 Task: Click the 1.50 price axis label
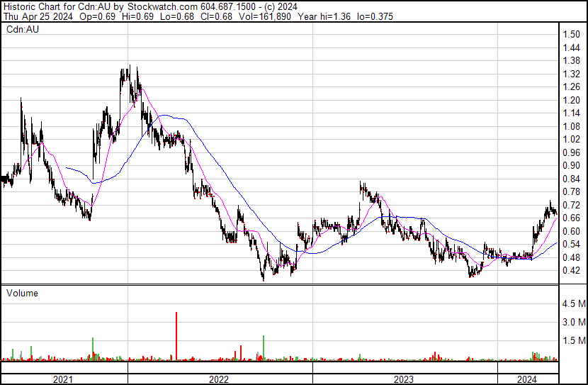pyautogui.click(x=572, y=34)
